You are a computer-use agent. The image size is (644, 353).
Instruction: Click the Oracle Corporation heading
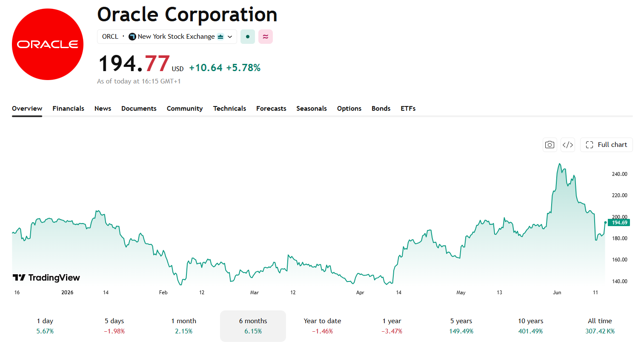tap(187, 14)
